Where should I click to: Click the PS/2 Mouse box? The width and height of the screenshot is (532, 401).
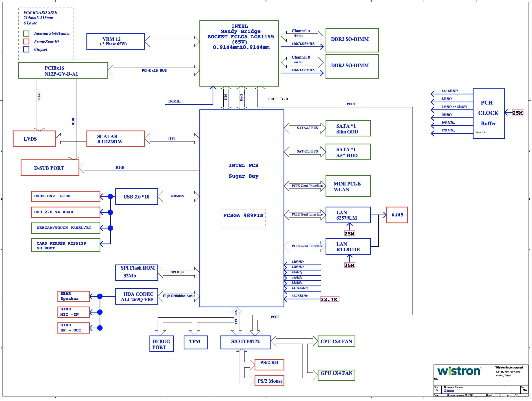pyautogui.click(x=269, y=381)
